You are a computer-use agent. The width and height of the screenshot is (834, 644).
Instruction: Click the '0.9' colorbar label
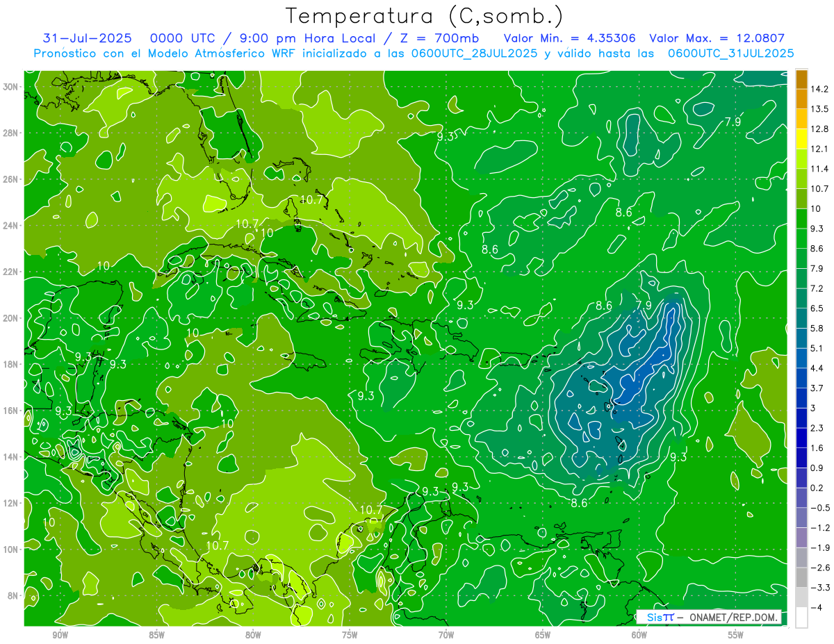[x=816, y=468]
